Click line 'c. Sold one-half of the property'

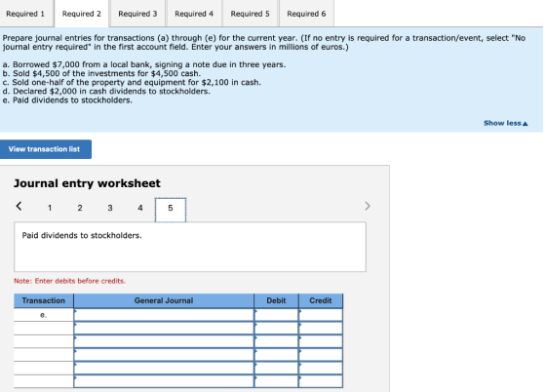point(132,83)
